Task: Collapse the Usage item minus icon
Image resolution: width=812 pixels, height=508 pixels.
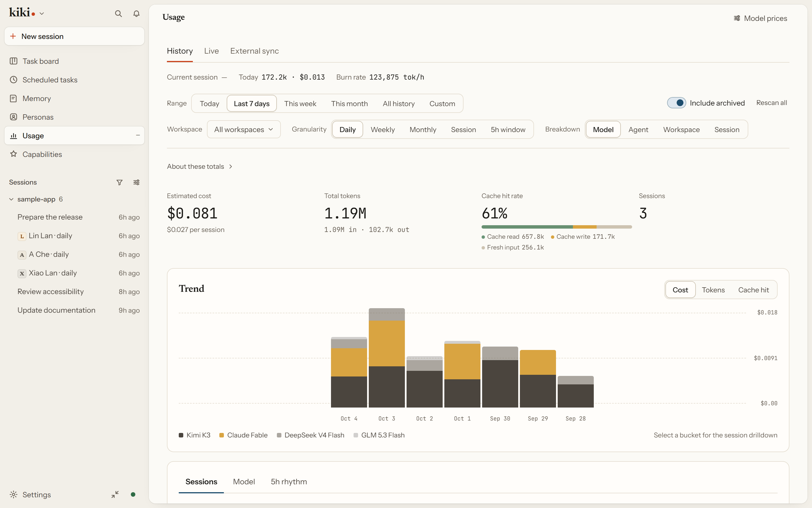Action: coord(138,135)
